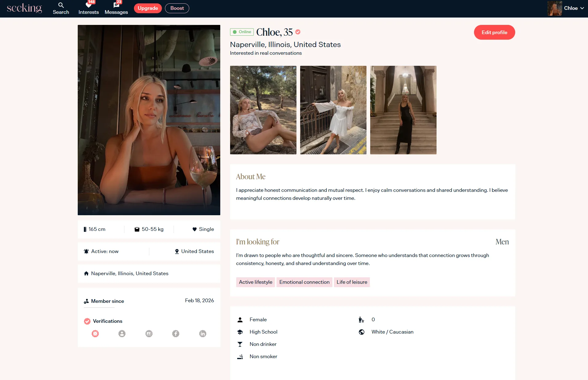Click the LinkedIn verification badge

(203, 334)
